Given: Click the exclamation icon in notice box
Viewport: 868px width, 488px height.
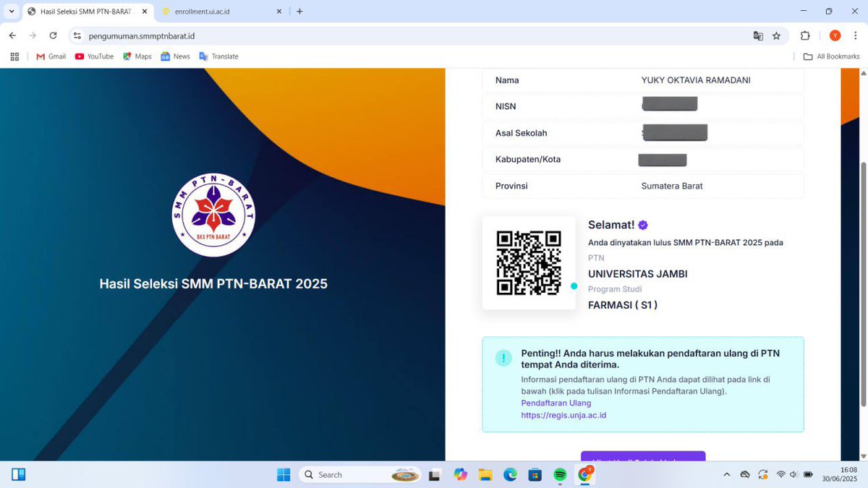Looking at the screenshot, I should [x=503, y=358].
